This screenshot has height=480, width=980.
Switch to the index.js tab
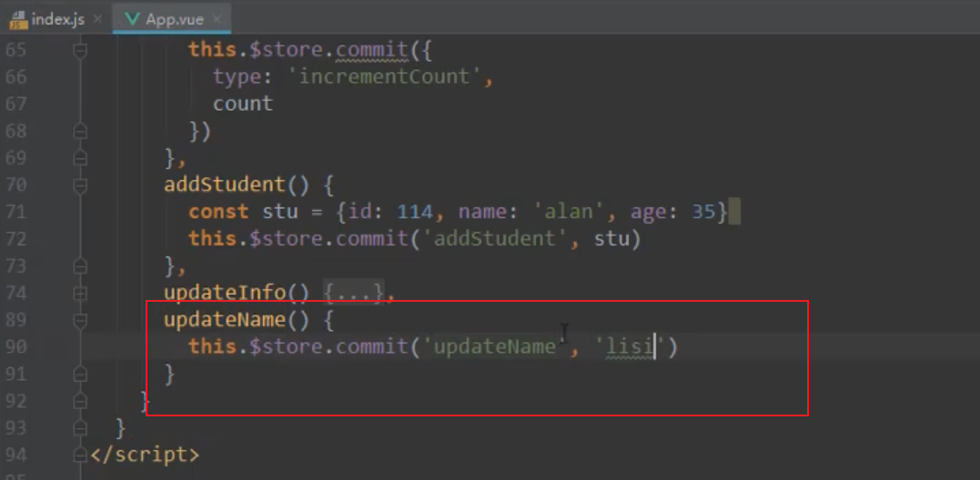tap(56, 19)
